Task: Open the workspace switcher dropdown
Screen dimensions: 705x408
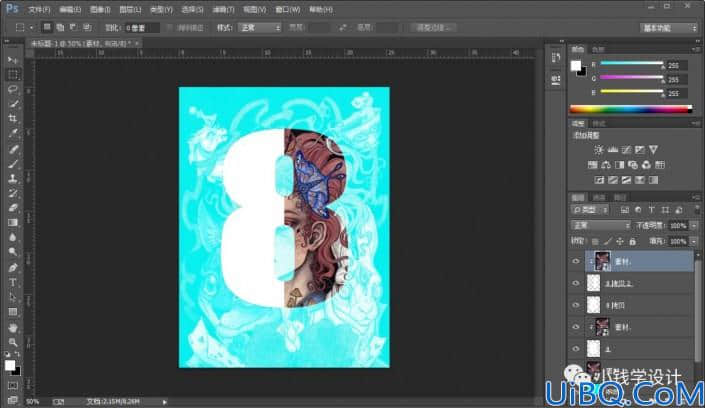Action: pos(669,28)
